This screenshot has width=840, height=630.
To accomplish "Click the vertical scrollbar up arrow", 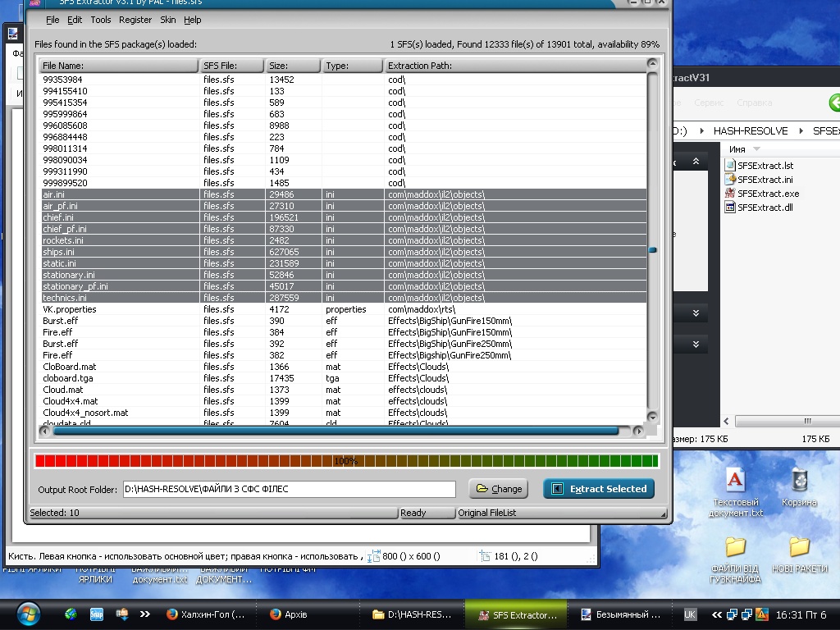I will click(x=652, y=64).
